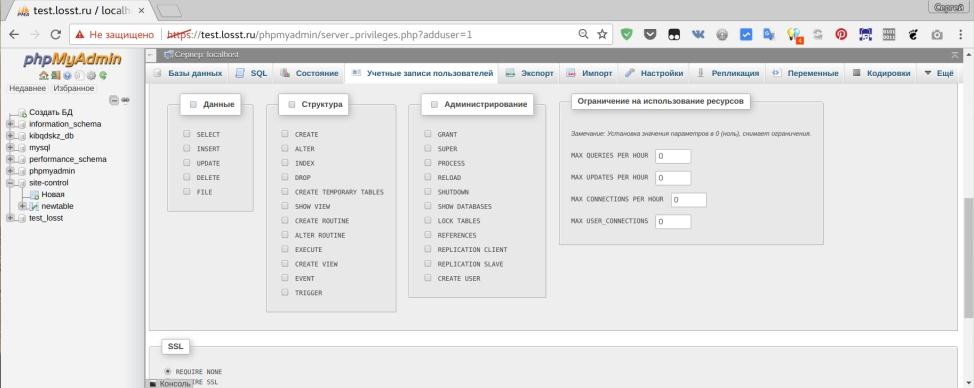Check the SUPER privilege

coord(427,148)
